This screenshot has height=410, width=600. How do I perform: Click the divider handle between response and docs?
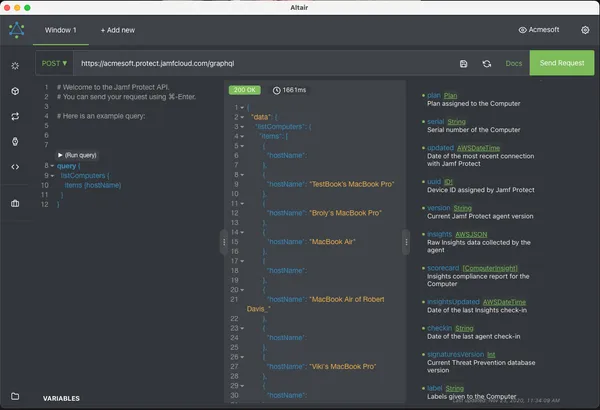coord(406,242)
